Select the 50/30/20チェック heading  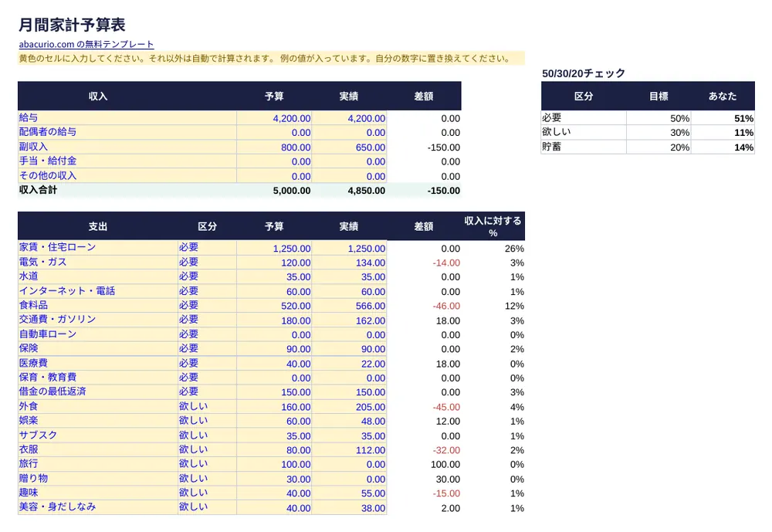coord(584,73)
